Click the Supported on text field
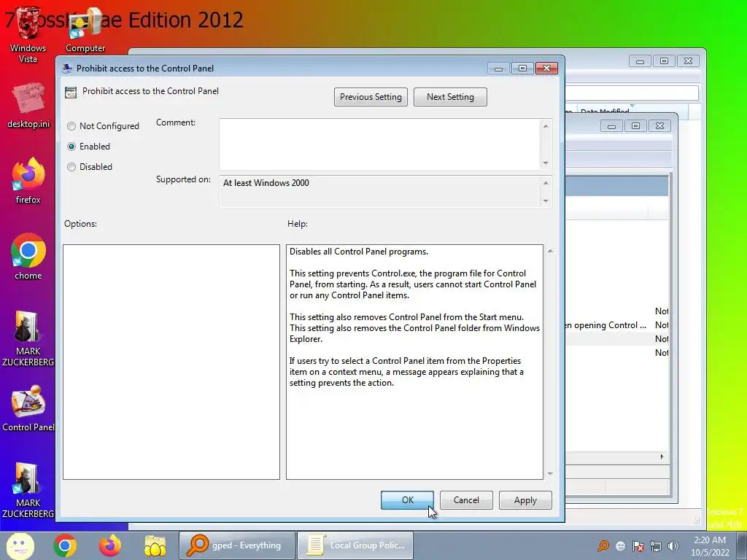747x560 pixels. (379, 192)
